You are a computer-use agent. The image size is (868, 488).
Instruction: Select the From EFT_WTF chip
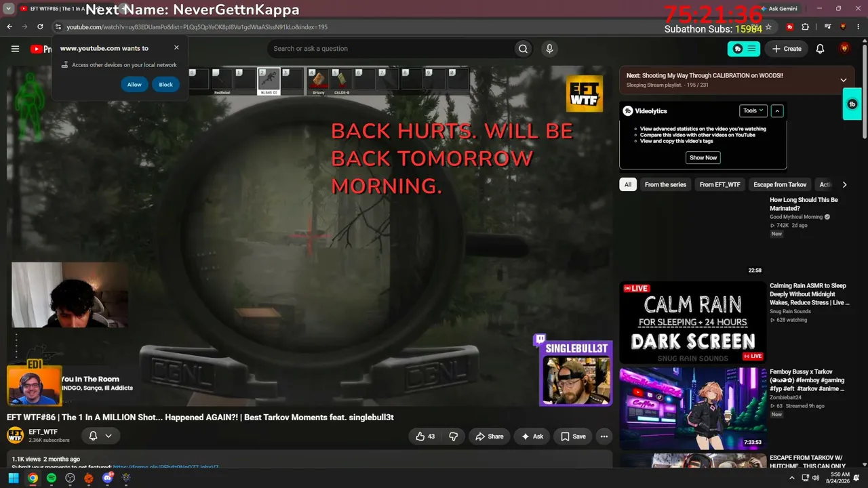click(x=720, y=184)
